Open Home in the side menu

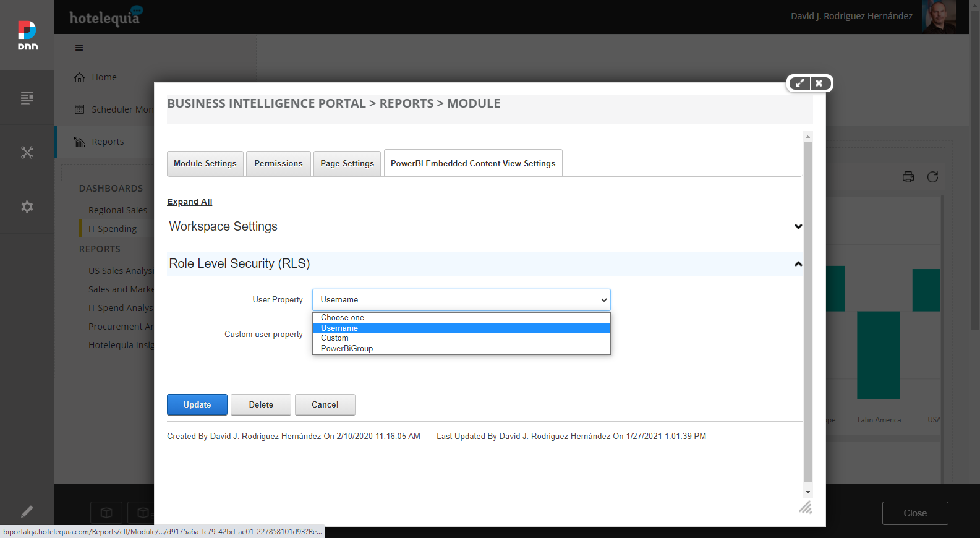tap(104, 77)
